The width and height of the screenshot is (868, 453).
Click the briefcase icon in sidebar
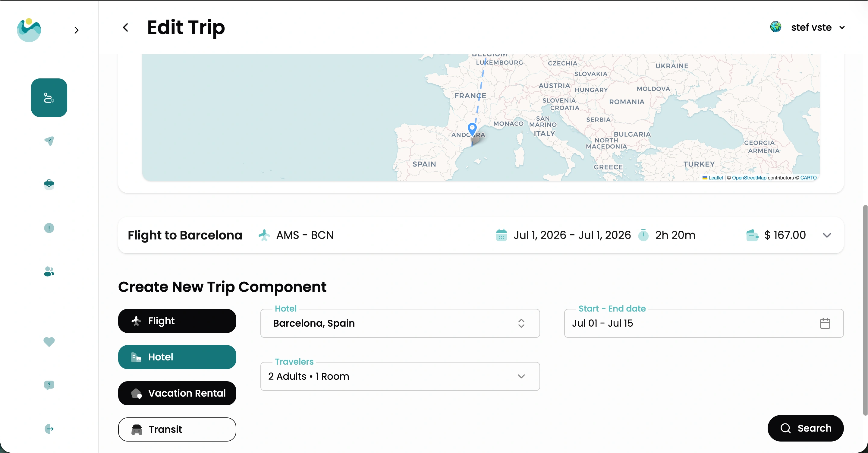coord(49,184)
